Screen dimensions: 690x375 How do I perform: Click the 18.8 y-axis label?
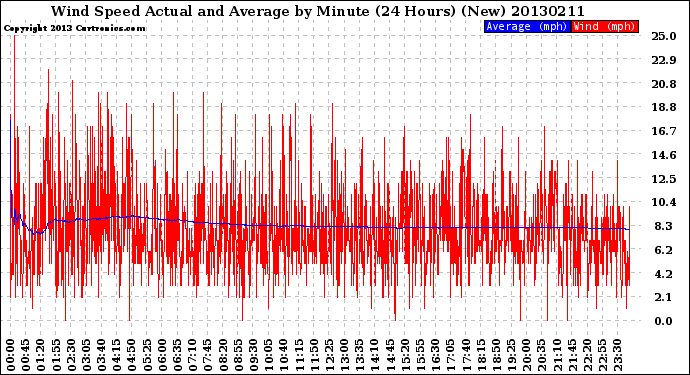point(664,107)
